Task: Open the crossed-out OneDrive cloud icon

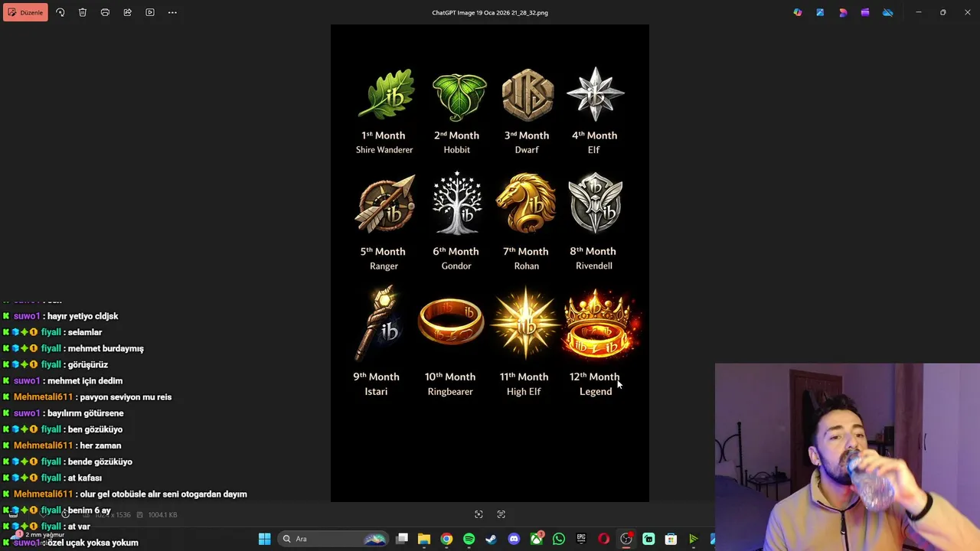Action: coord(887,12)
